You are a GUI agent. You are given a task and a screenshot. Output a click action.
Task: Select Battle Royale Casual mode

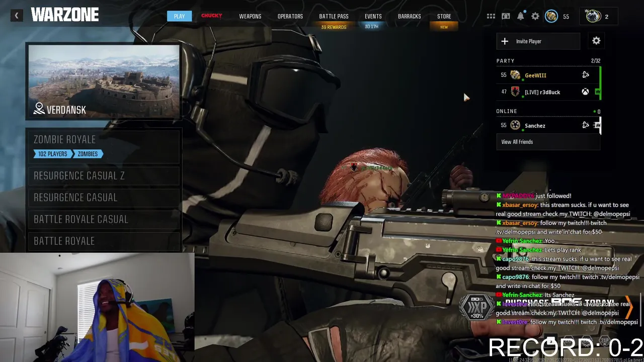pyautogui.click(x=103, y=219)
